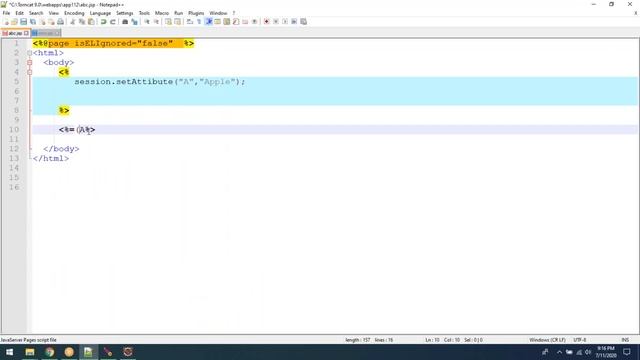Viewport: 640px width, 360px height.
Task: Click the Cut scissors icon
Action: [x=73, y=22]
